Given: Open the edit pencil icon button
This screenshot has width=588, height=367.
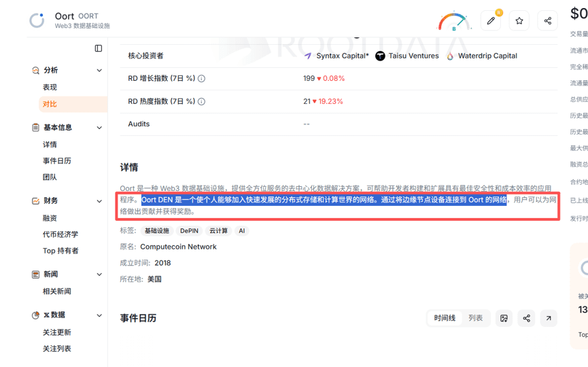Looking at the screenshot, I should point(491,20).
